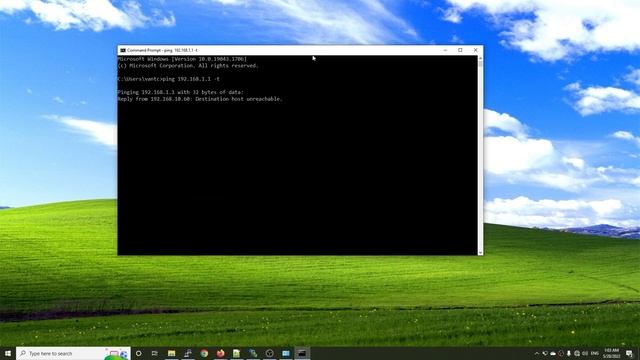This screenshot has height=360, width=640.
Task: Open Cortana circle icon on taskbar
Action: (x=139, y=353)
